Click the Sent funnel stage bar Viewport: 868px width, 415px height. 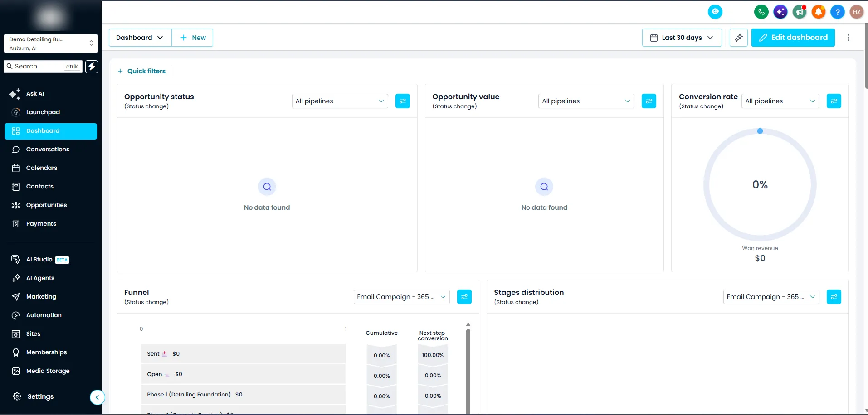pyautogui.click(x=244, y=354)
